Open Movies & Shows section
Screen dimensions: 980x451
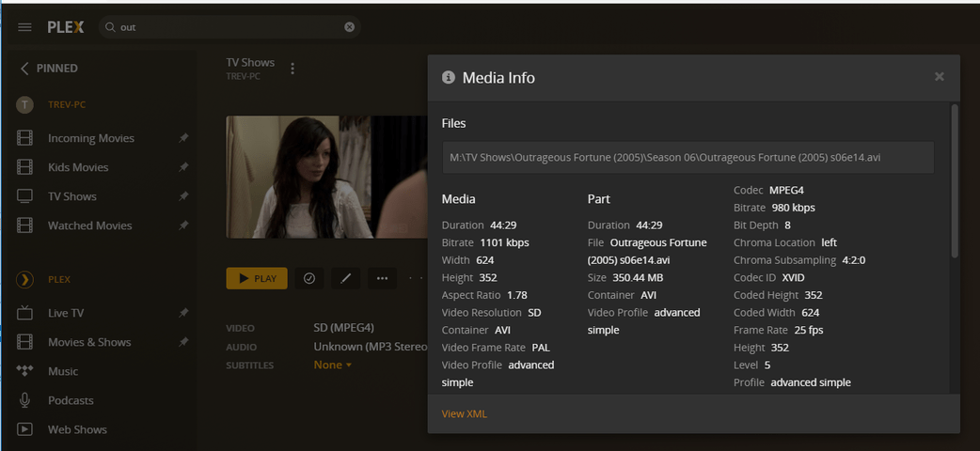(x=89, y=342)
